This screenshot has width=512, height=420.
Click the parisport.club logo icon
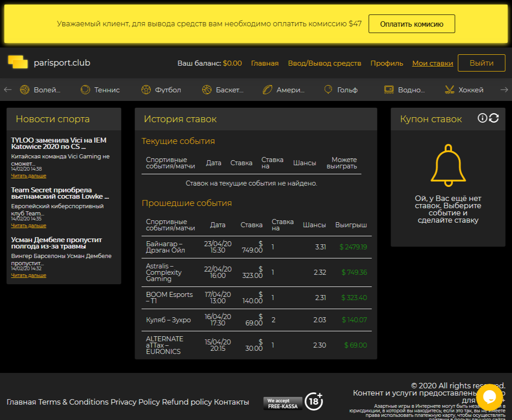[18, 62]
